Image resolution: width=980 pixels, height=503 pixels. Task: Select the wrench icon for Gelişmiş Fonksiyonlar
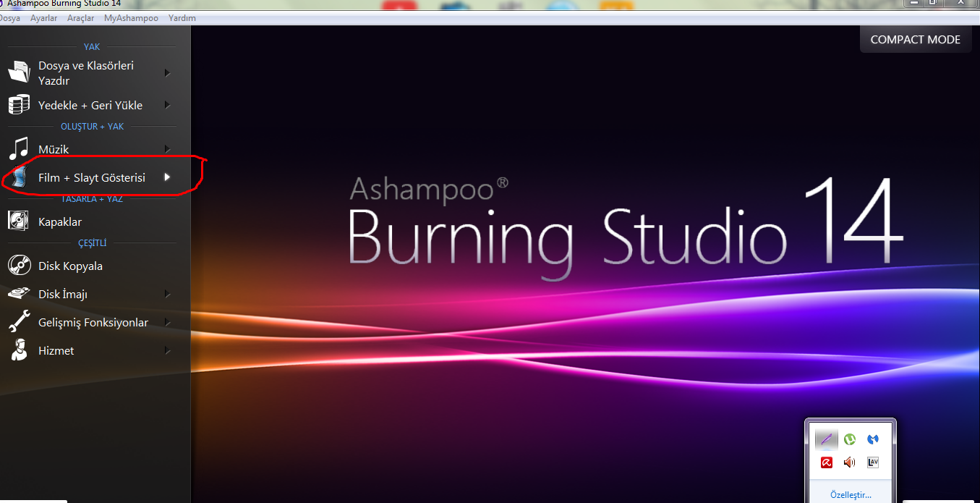coord(19,322)
